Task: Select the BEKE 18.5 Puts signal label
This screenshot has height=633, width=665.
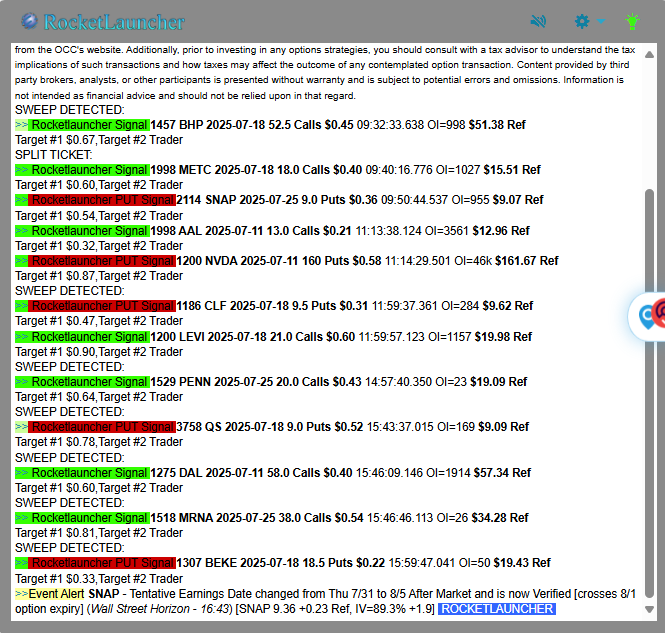Action: [102, 563]
